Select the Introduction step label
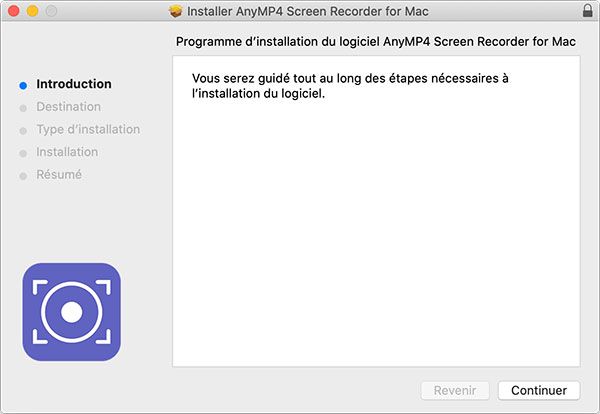 (74, 84)
